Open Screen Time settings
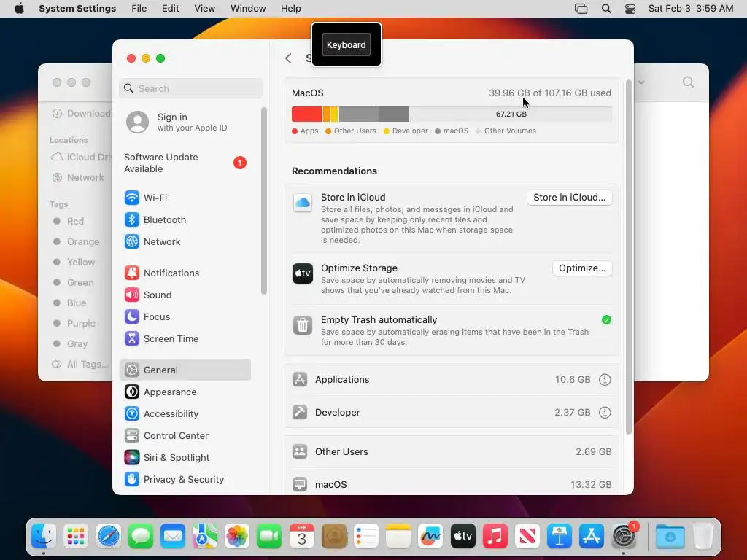747x560 pixels. 185,338
